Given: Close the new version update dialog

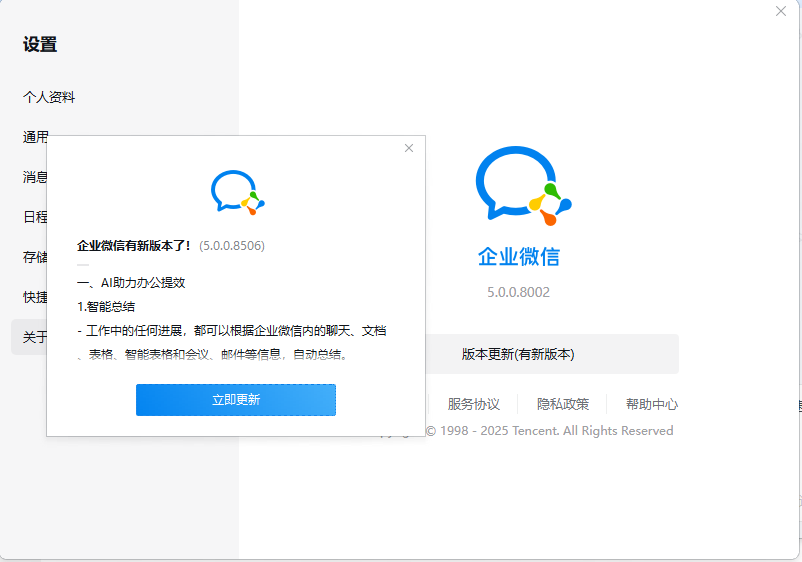Looking at the screenshot, I should point(408,148).
